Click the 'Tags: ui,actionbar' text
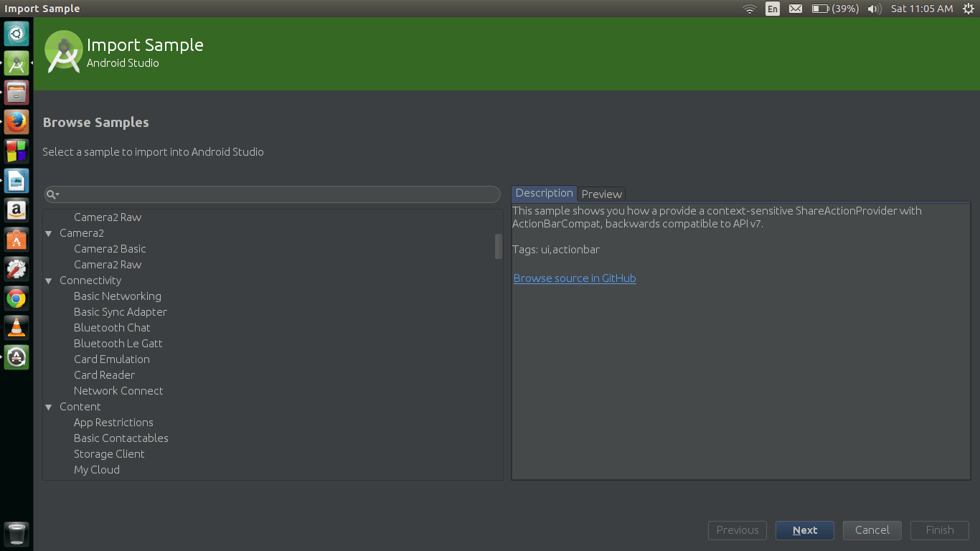Image resolution: width=980 pixels, height=551 pixels. click(x=556, y=250)
